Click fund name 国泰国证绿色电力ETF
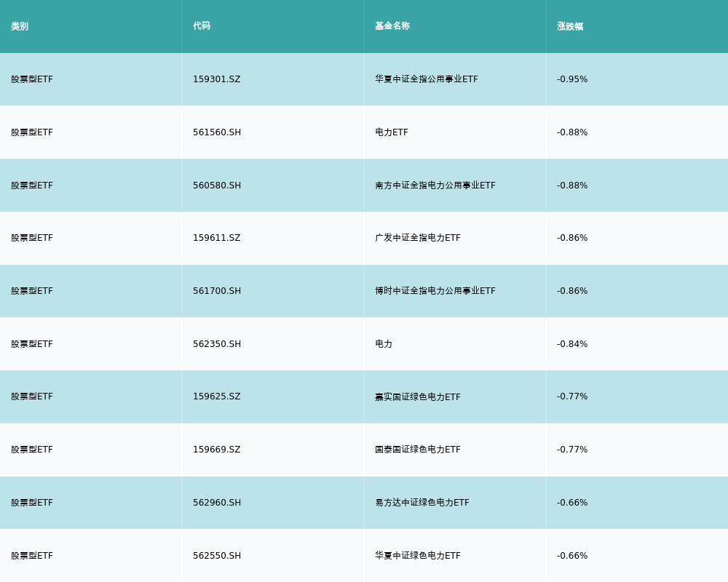The height and width of the screenshot is (582, 728). [x=417, y=450]
